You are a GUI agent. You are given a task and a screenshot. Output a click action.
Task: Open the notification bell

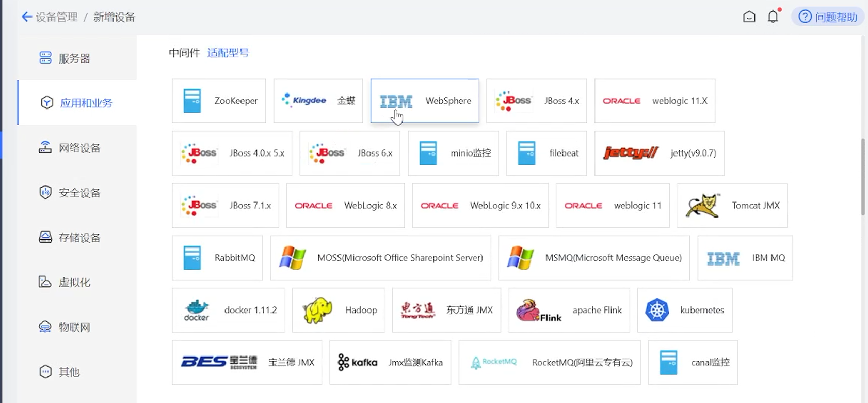[x=773, y=17]
